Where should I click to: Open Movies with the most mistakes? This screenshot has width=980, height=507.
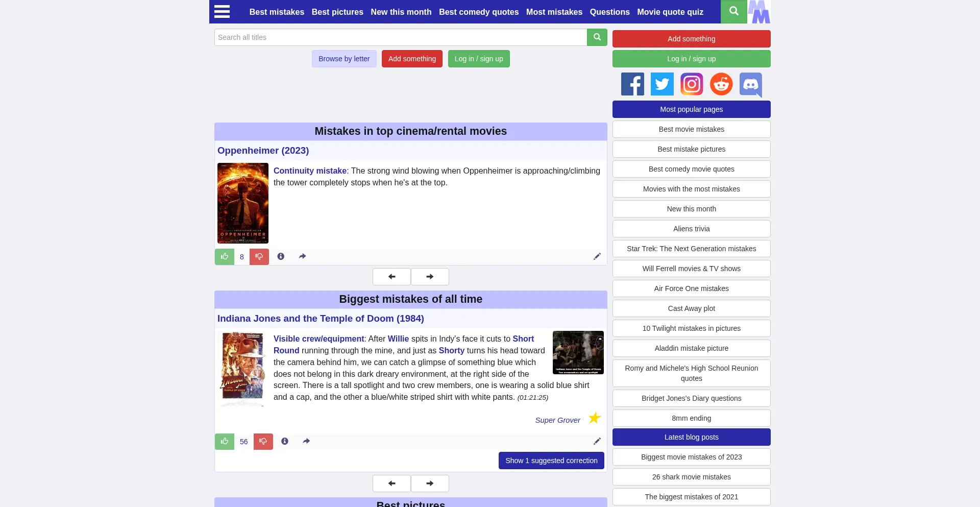point(692,189)
